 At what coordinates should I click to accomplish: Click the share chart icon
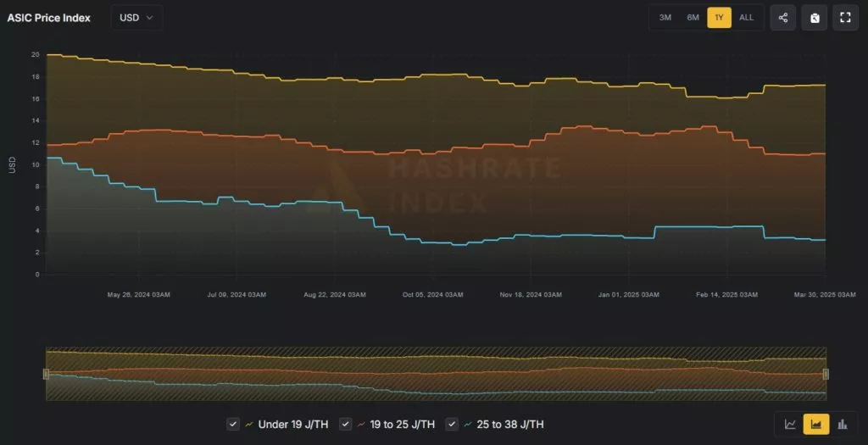click(x=782, y=18)
